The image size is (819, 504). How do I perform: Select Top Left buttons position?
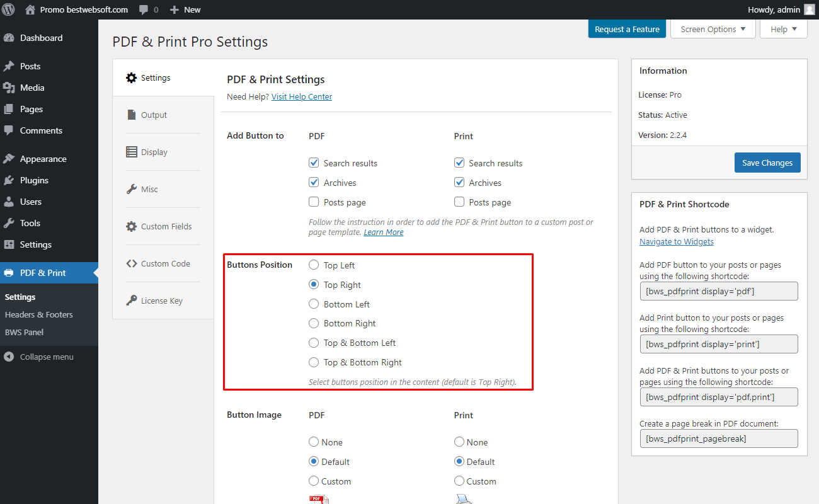314,265
